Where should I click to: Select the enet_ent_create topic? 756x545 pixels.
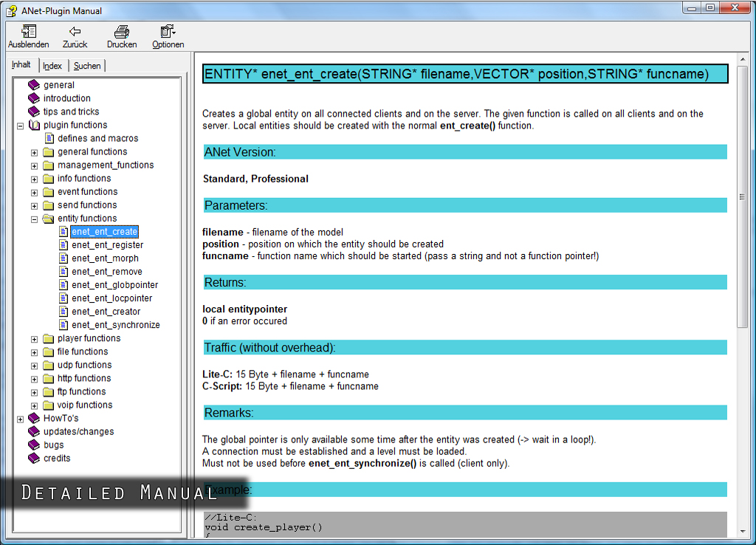[105, 231]
